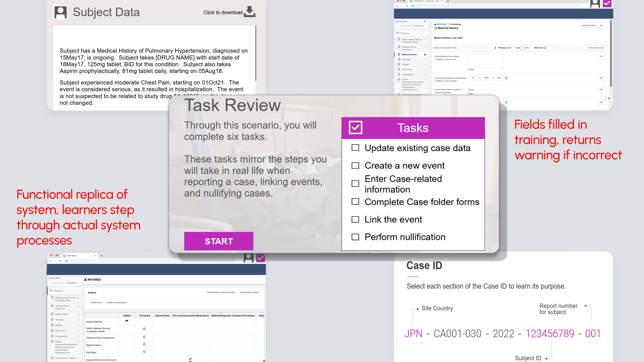
Task: Open Vital Signs in top sidebar
Action: click(406, 60)
